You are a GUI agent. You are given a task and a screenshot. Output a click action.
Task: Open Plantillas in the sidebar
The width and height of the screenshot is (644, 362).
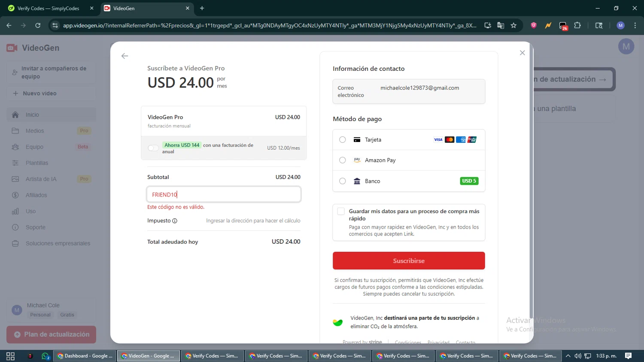(x=51, y=163)
